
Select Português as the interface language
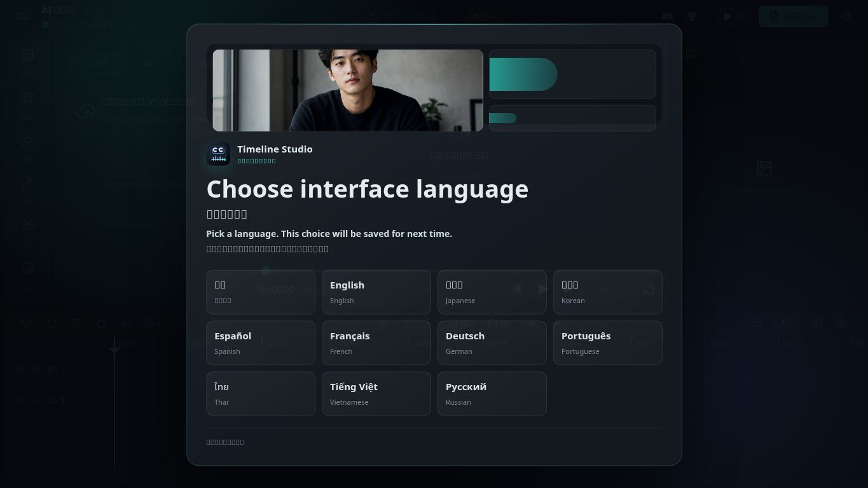click(608, 343)
